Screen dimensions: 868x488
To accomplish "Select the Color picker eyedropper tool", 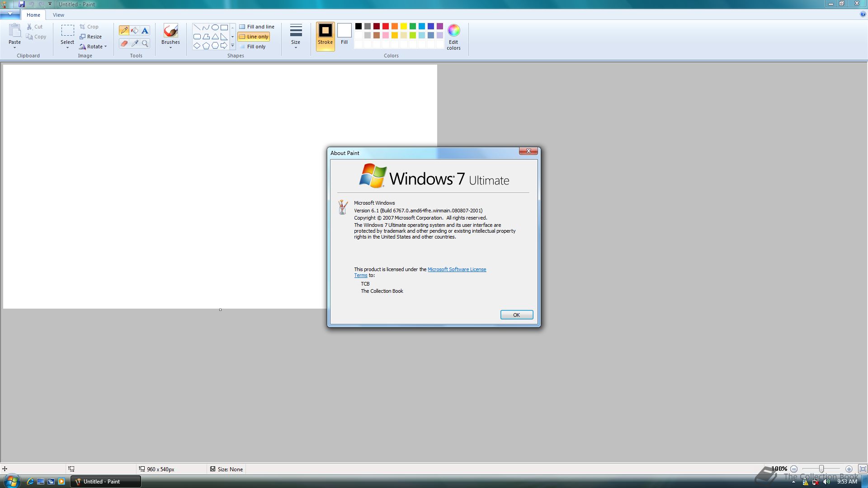I will click(134, 43).
